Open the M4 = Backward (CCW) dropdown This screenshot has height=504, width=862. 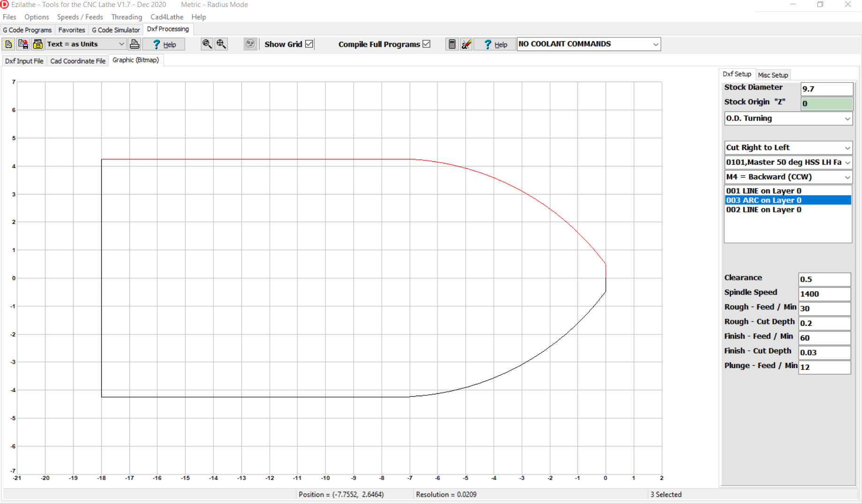(788, 177)
